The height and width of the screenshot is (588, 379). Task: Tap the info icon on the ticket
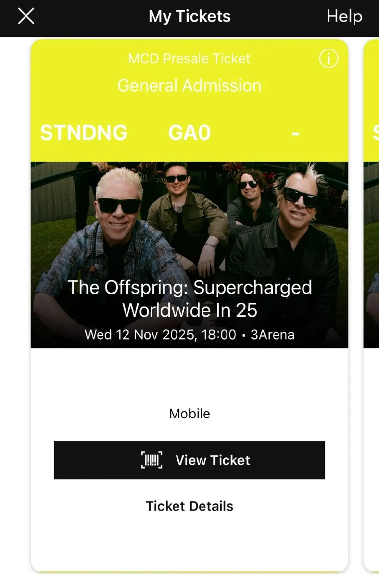328,59
